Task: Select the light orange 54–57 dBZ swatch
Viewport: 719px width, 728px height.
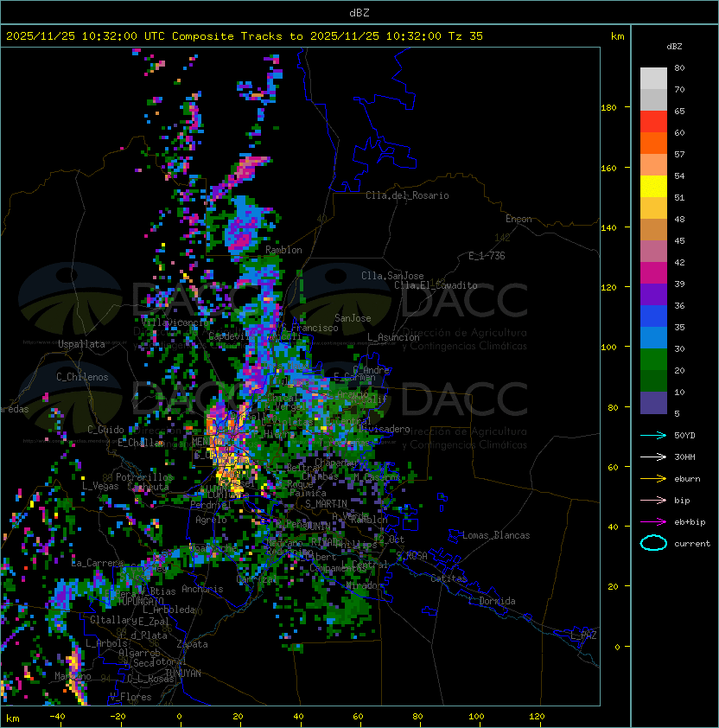Action: 653,165
